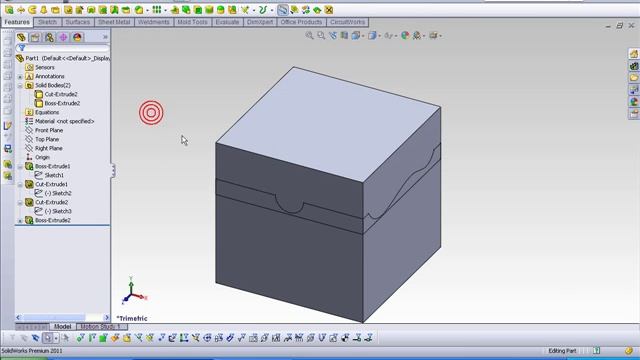Open the Sheet Metal tab
The image size is (640, 360).
[114, 22]
